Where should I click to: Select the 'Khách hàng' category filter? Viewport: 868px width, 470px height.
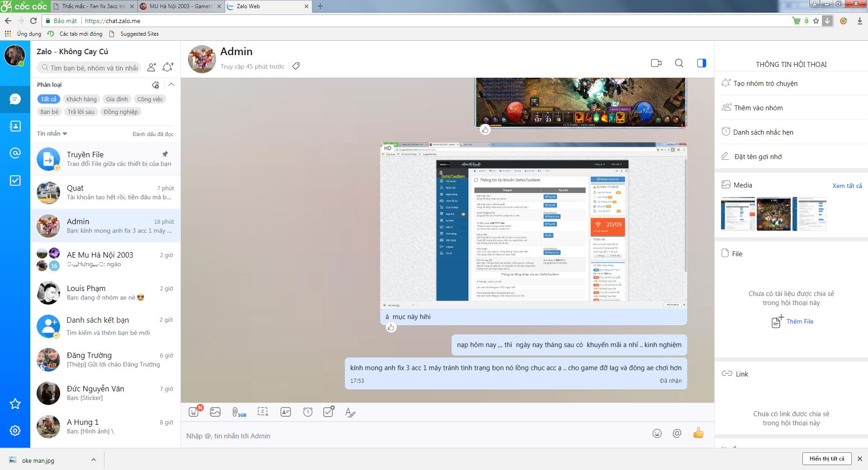(81, 99)
